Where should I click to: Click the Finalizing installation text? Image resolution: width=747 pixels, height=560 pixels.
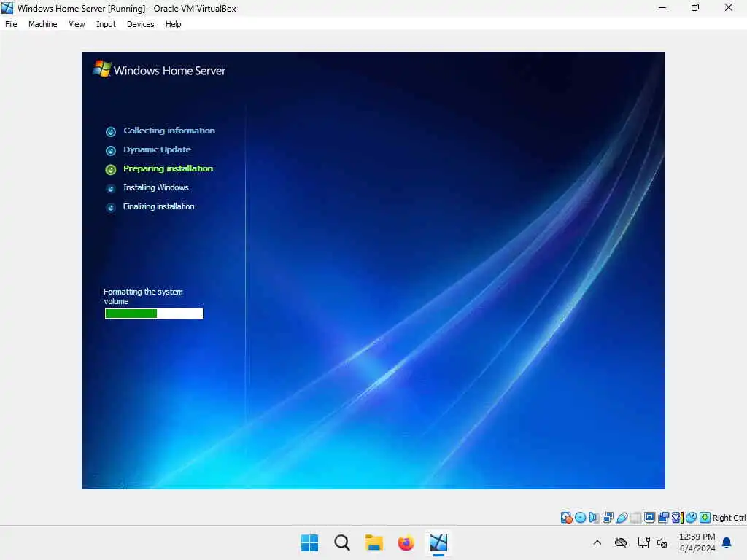pos(158,206)
